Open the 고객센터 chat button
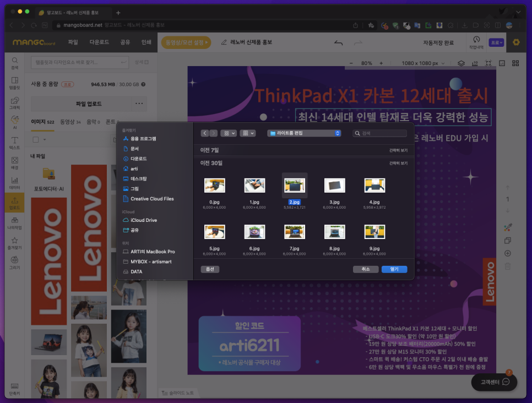Viewport: 532px width, 403px height. click(494, 382)
